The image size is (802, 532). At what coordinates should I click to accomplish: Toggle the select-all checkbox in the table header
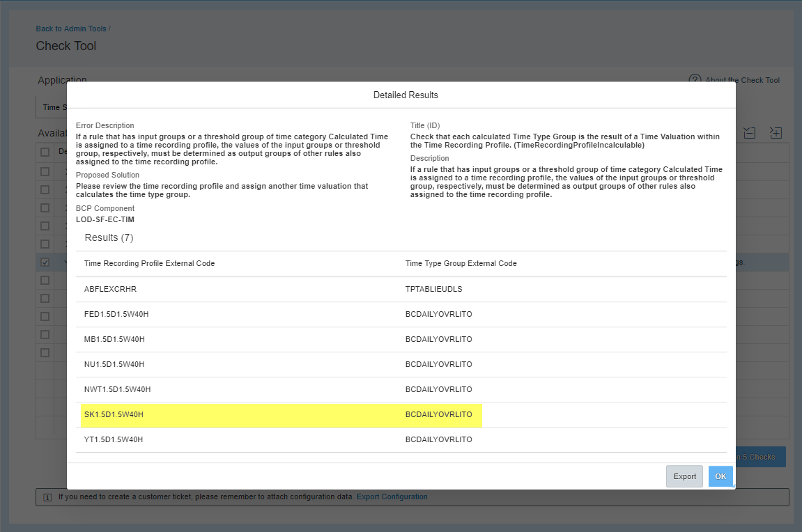point(45,152)
